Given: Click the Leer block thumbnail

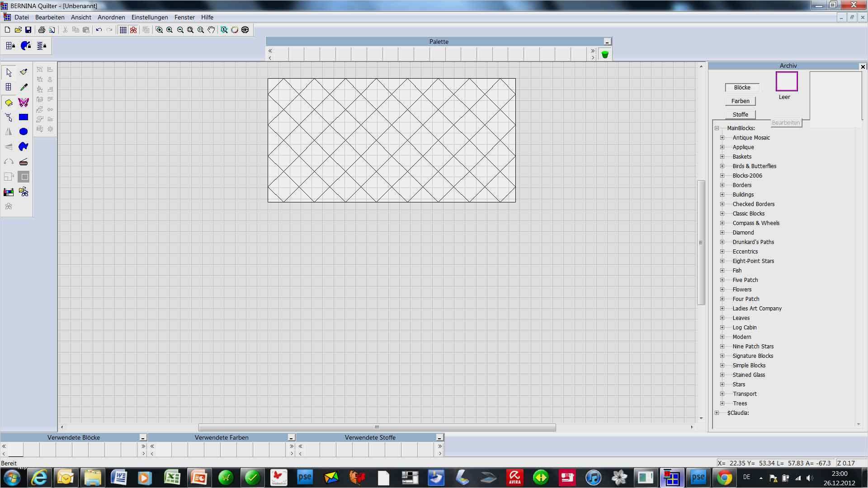Looking at the screenshot, I should click(x=787, y=82).
